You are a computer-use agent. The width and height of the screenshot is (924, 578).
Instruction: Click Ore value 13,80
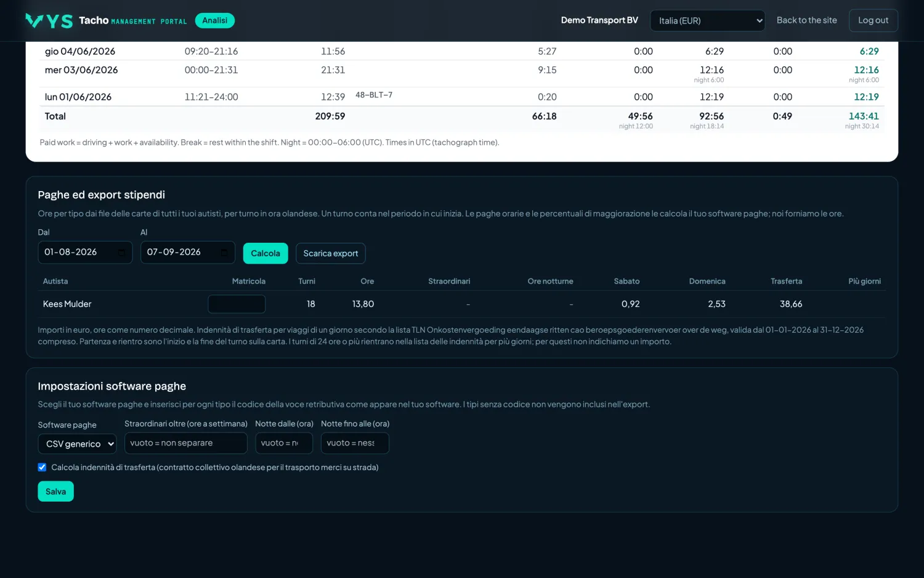[x=363, y=304]
